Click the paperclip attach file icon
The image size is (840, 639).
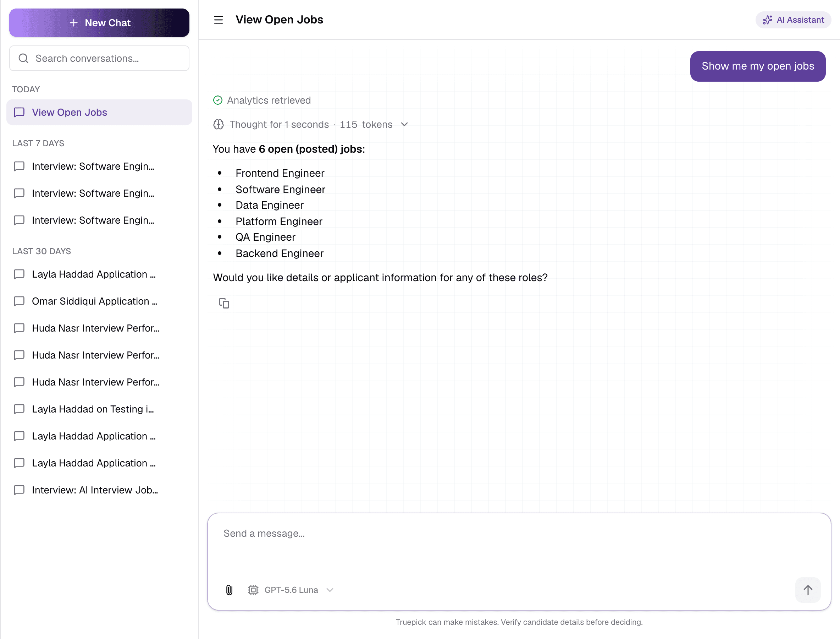pos(229,590)
